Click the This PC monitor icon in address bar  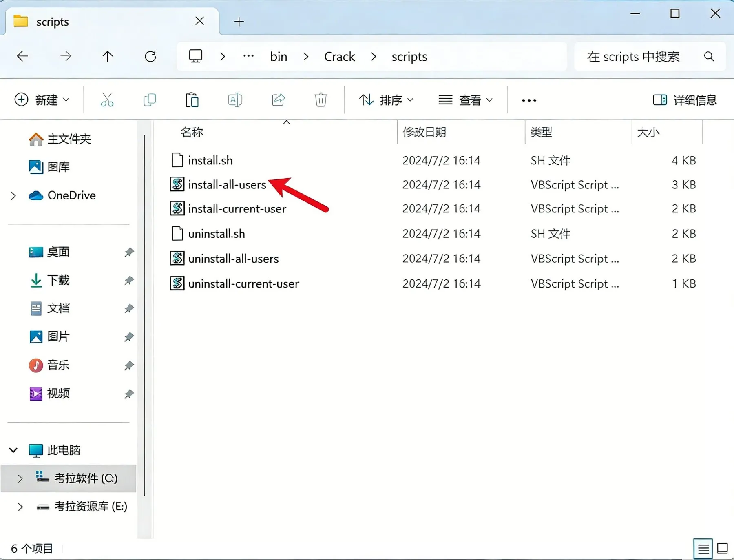196,56
